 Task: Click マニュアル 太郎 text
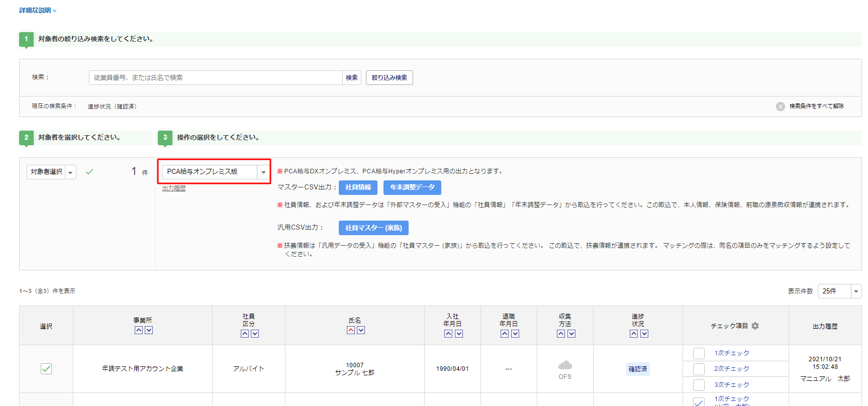(x=825, y=379)
